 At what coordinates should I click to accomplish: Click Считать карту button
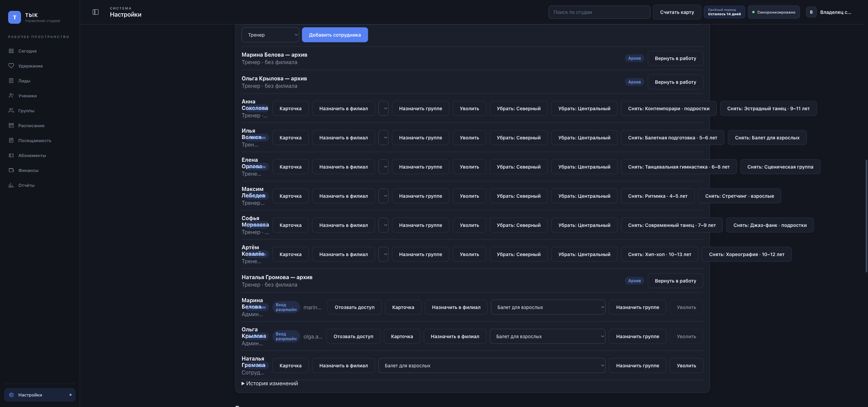coord(677,12)
